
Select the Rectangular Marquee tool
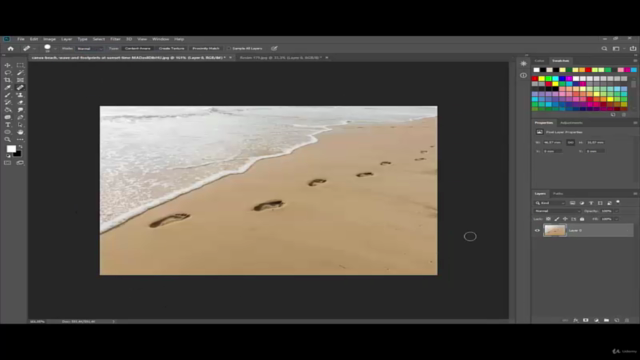click(x=20, y=65)
